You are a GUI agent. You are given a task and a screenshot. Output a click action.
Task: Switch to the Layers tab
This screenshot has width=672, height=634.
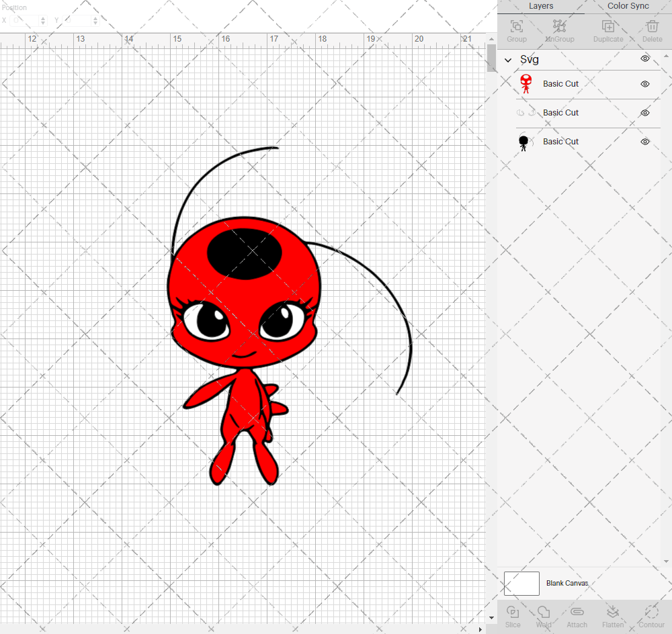[x=541, y=6]
